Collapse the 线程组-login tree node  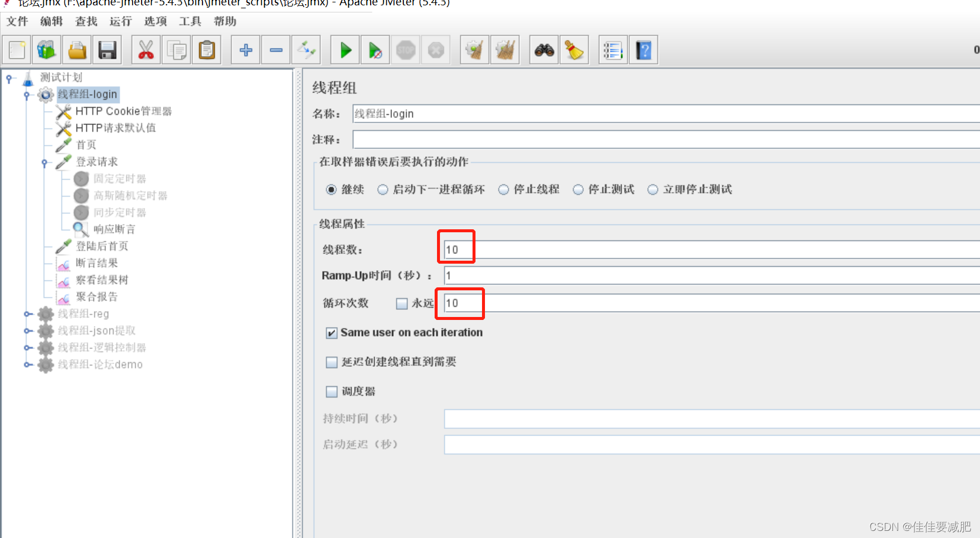coord(27,95)
